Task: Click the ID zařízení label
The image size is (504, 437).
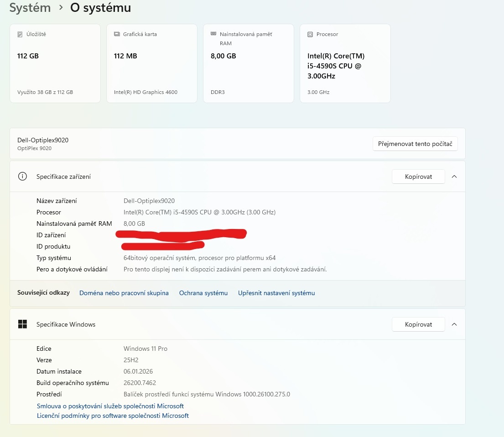Action: 51,235
